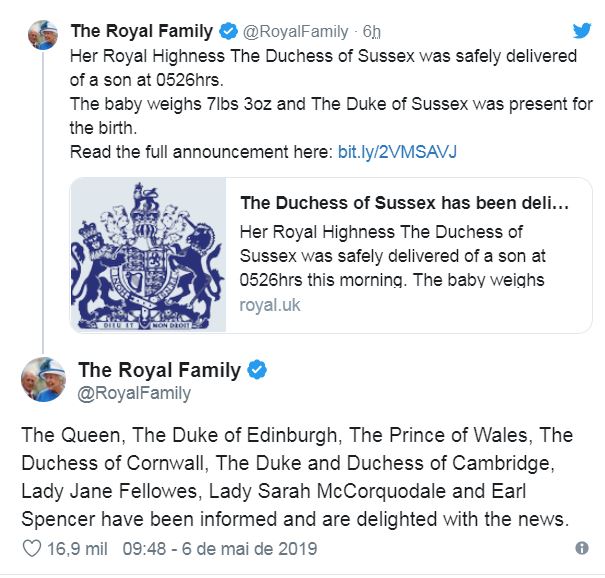The height and width of the screenshot is (578, 605).
Task: Click the tweet text listing the Queen and family
Action: pyautogui.click(x=297, y=477)
